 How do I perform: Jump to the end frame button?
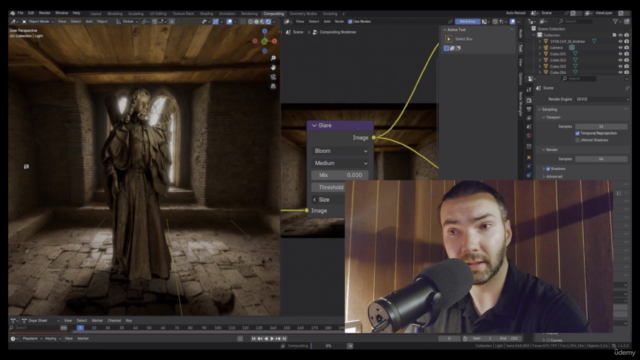(x=285, y=338)
